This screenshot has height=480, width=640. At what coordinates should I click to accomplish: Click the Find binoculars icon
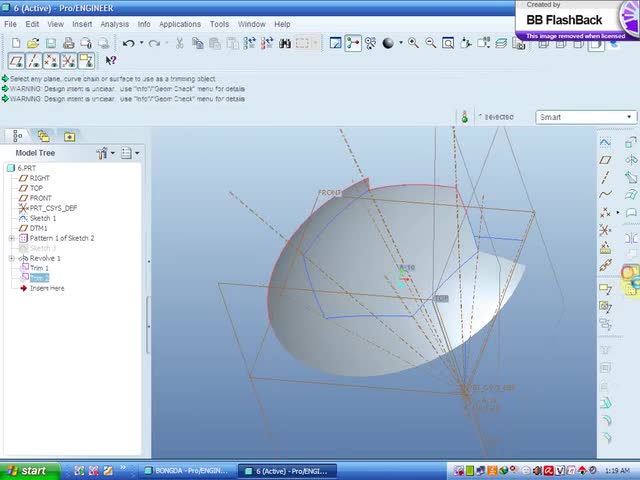(285, 43)
